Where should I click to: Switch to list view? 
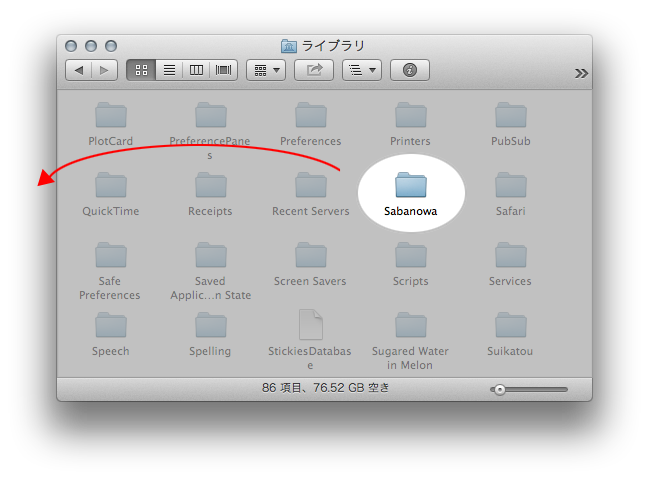point(169,70)
